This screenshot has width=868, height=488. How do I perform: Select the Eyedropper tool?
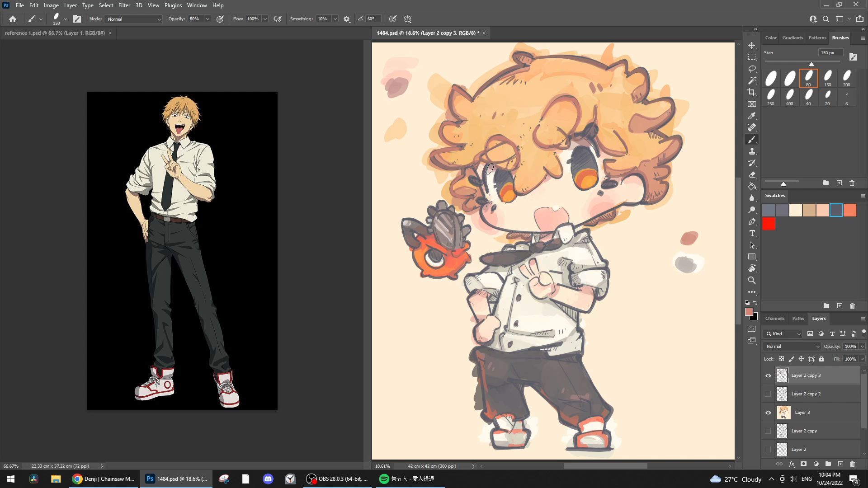coord(752,116)
